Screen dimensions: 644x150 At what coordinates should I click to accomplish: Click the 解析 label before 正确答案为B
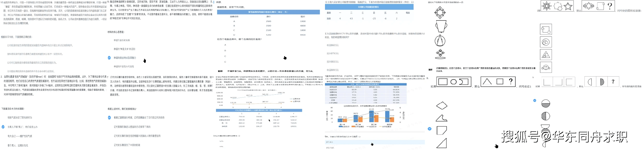(x=220, y=71)
